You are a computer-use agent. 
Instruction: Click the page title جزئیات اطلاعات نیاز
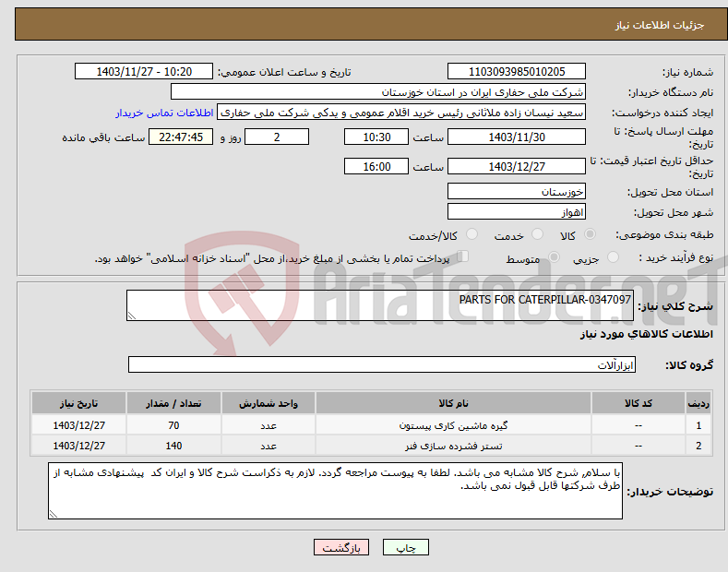coord(660,25)
